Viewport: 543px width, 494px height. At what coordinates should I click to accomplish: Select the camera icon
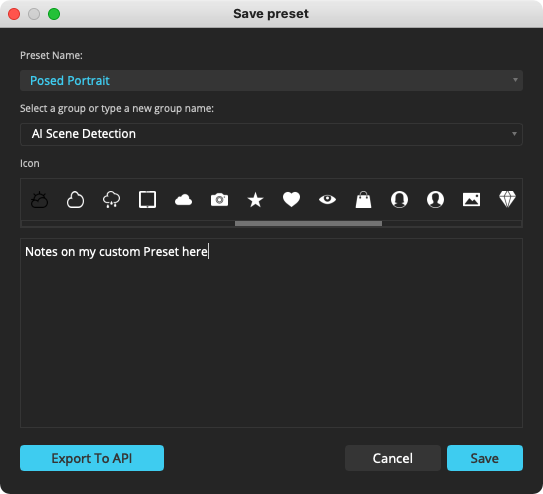220,200
